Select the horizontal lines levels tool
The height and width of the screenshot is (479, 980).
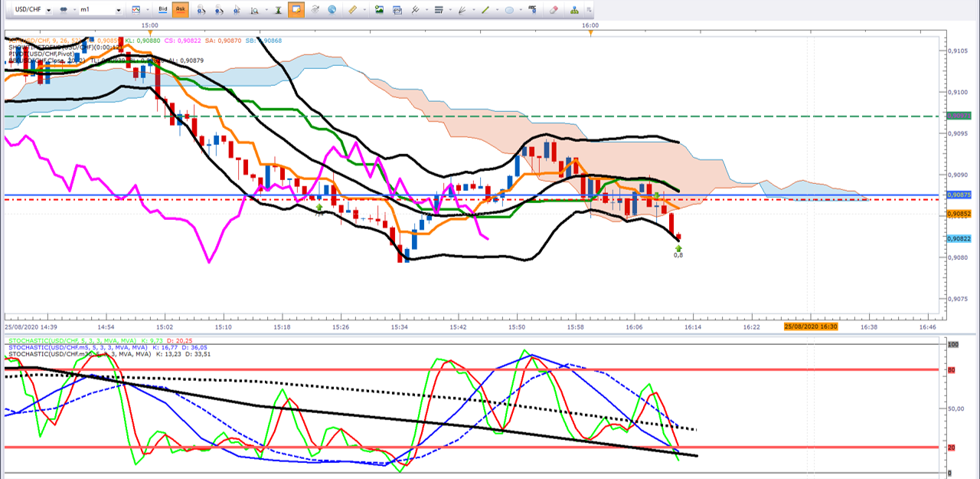[x=438, y=10]
